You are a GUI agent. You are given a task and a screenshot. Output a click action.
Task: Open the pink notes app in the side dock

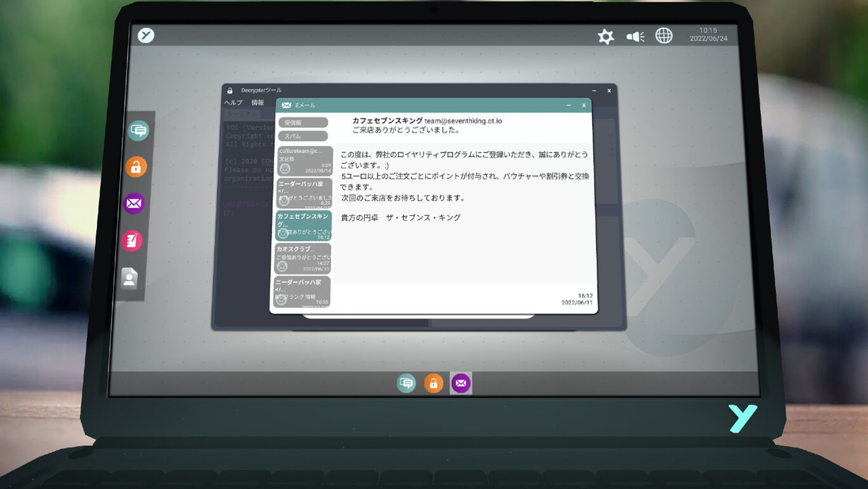point(131,241)
